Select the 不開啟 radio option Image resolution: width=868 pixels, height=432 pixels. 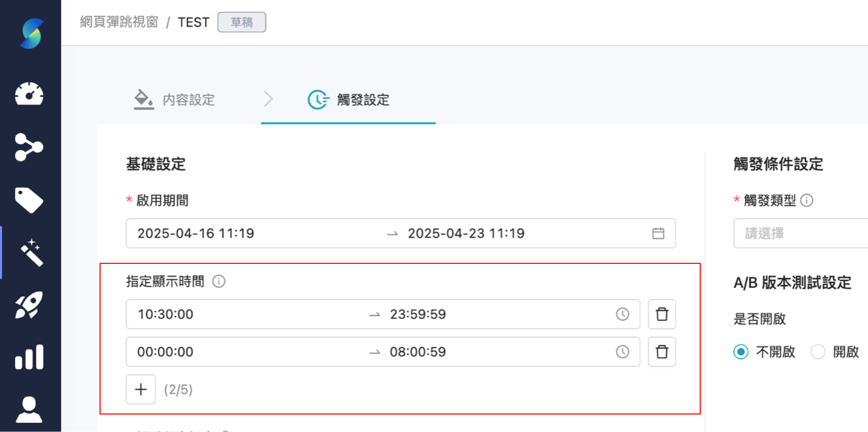(x=741, y=352)
